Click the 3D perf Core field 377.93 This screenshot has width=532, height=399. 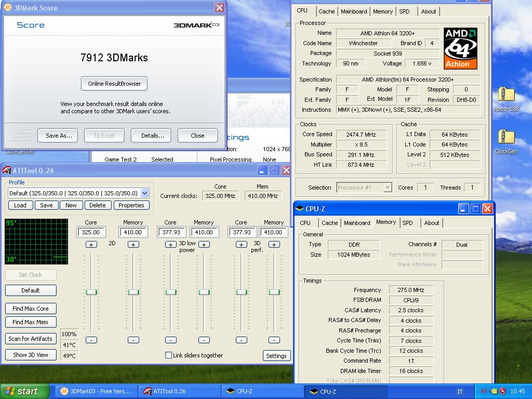242,232
